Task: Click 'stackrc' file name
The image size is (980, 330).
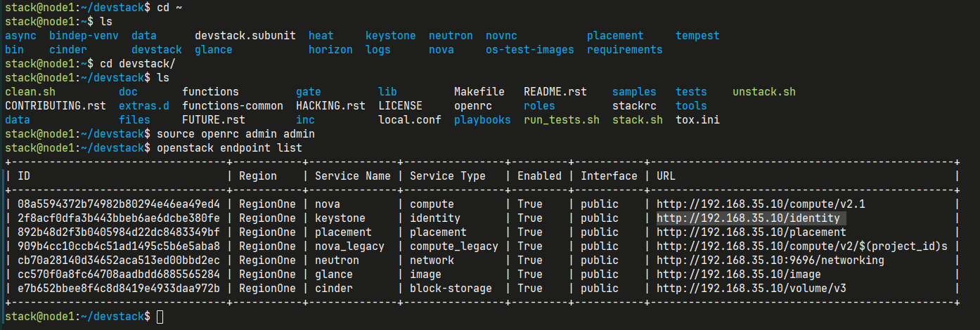Action: 634,105
